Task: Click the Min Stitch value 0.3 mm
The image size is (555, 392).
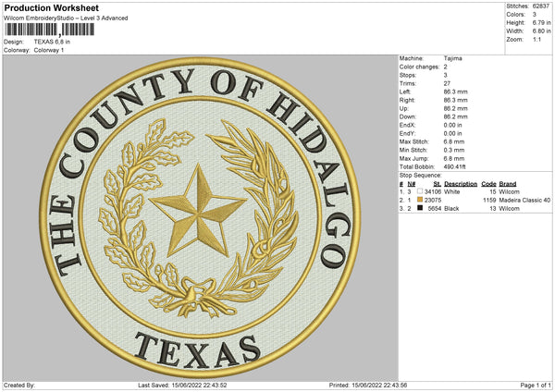Action: (454, 150)
